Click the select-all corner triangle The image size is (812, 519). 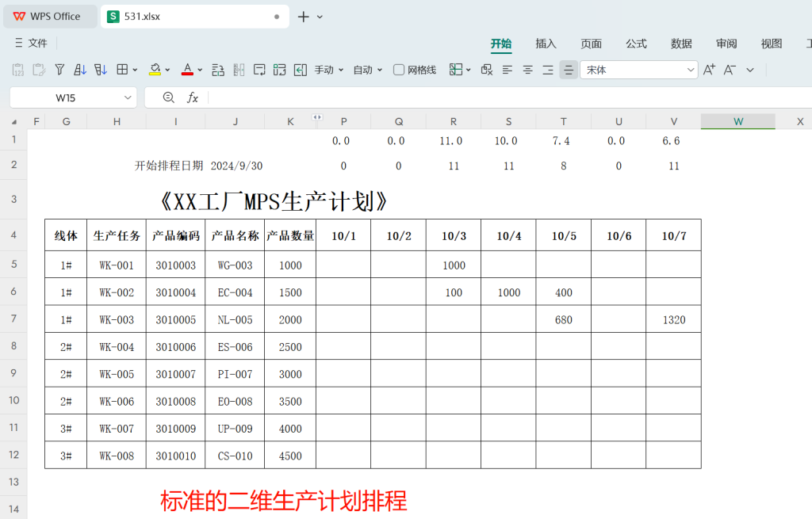14,122
